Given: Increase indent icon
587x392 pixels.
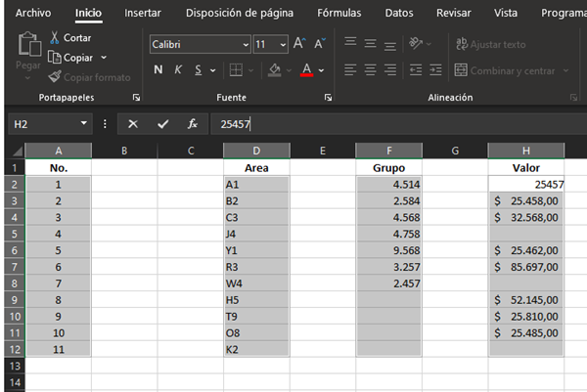Looking at the screenshot, I should (435, 70).
